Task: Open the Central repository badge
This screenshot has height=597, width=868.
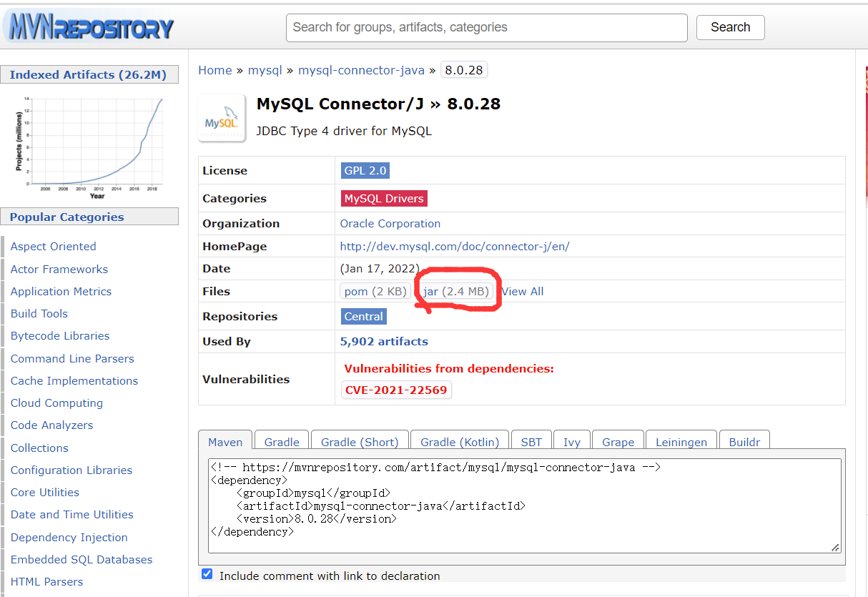Action: tap(364, 317)
